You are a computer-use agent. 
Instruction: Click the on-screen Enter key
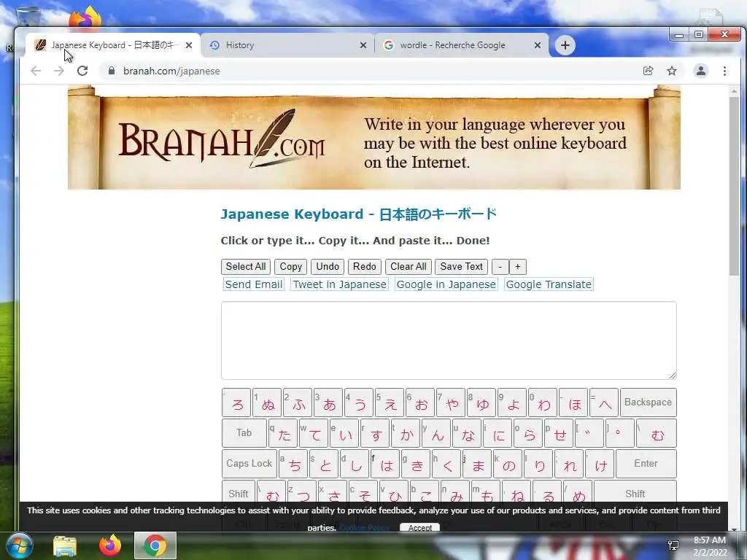646,463
